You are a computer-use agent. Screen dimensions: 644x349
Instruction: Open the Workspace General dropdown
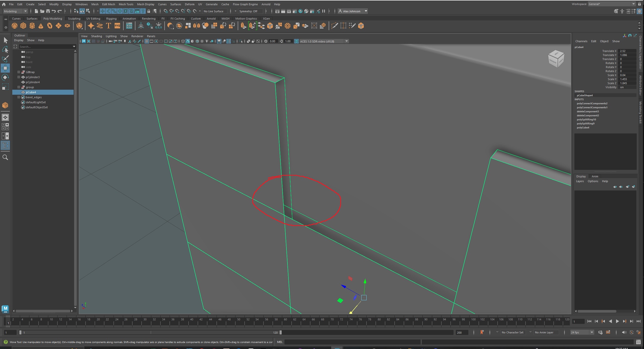pos(612,4)
